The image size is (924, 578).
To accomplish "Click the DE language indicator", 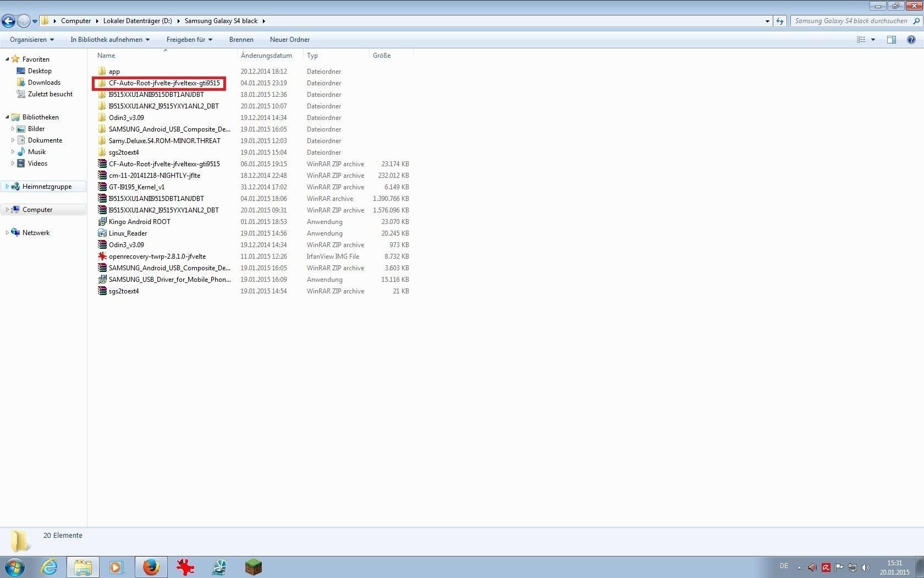I will click(784, 566).
